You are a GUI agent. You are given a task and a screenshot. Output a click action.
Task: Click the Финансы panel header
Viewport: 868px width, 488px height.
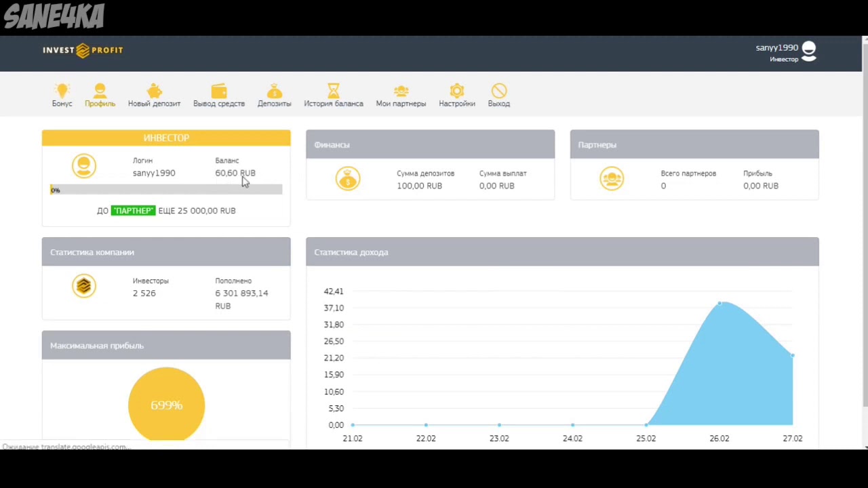coord(430,144)
